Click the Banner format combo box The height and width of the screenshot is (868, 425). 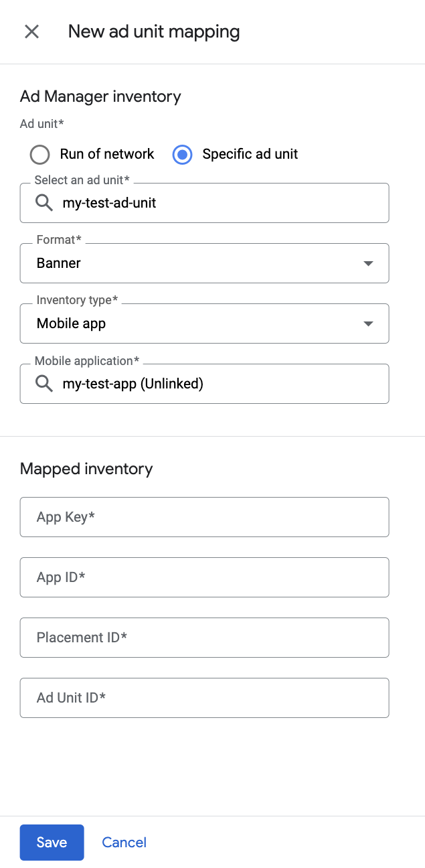pos(194,263)
